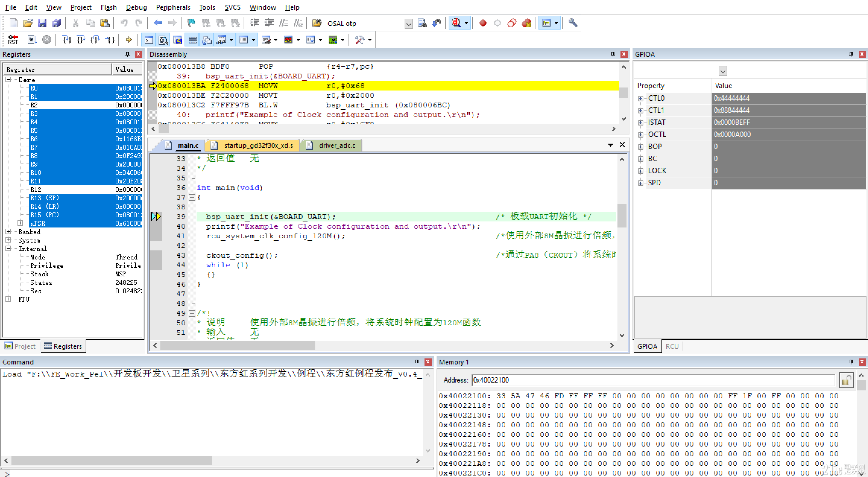Toggle Start/Stop Debug Session button

click(456, 23)
